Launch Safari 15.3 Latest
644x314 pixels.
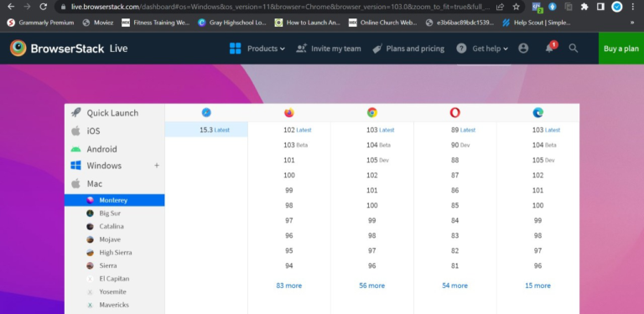point(206,130)
